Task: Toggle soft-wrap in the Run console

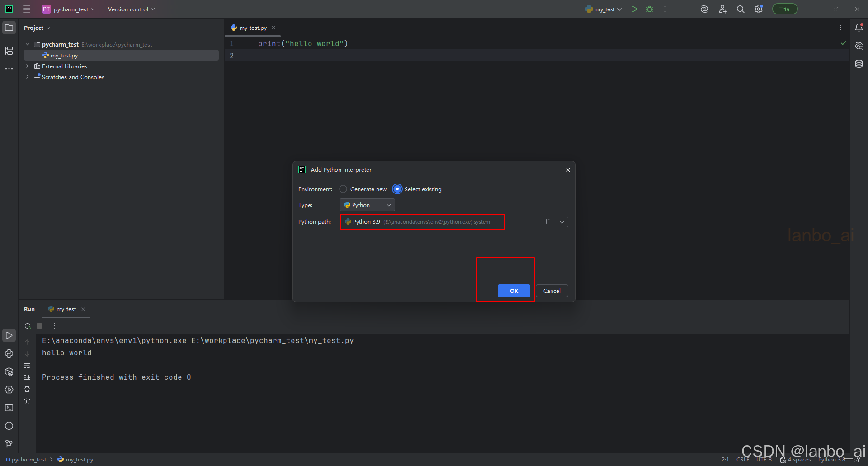Action: tap(27, 366)
